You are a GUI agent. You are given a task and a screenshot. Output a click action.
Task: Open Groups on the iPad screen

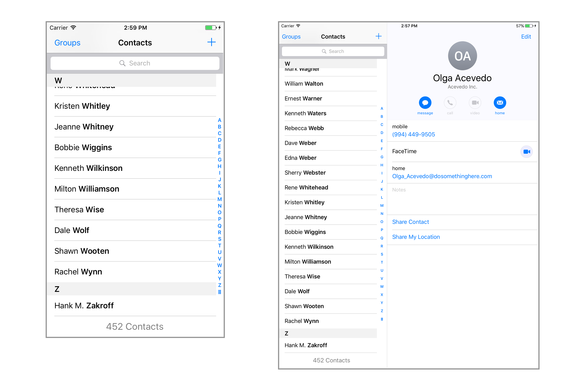291,36
